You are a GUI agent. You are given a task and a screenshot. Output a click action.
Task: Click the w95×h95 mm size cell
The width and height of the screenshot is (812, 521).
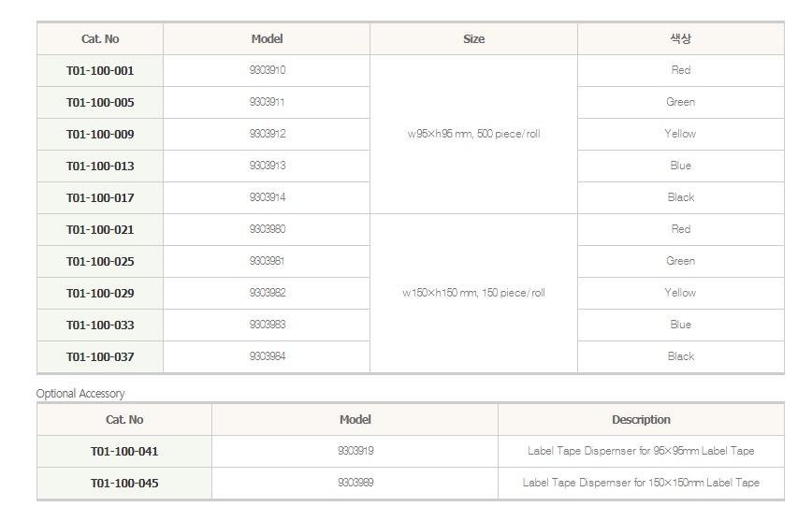pyautogui.click(x=473, y=134)
